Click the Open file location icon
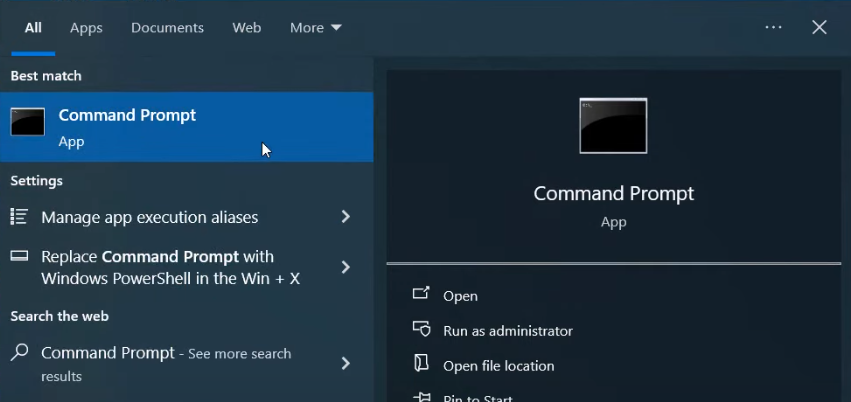Viewport: 851px width, 402px height. 421,363
